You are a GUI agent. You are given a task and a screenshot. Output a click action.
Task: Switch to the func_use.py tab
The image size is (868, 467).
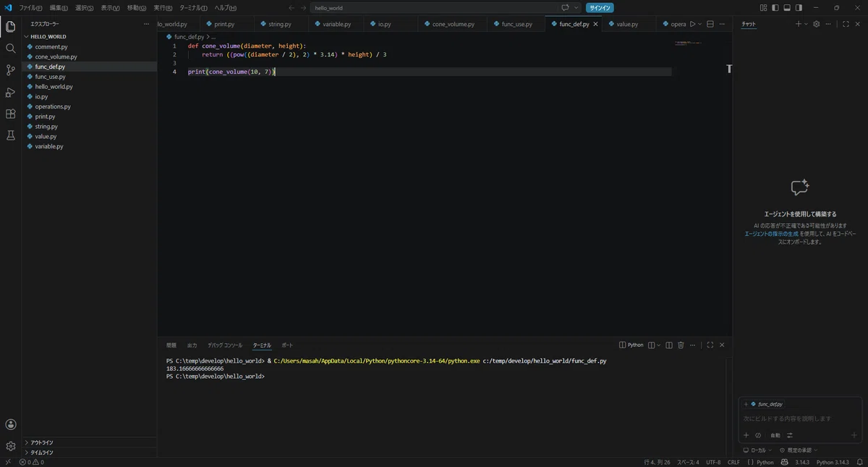click(x=516, y=24)
